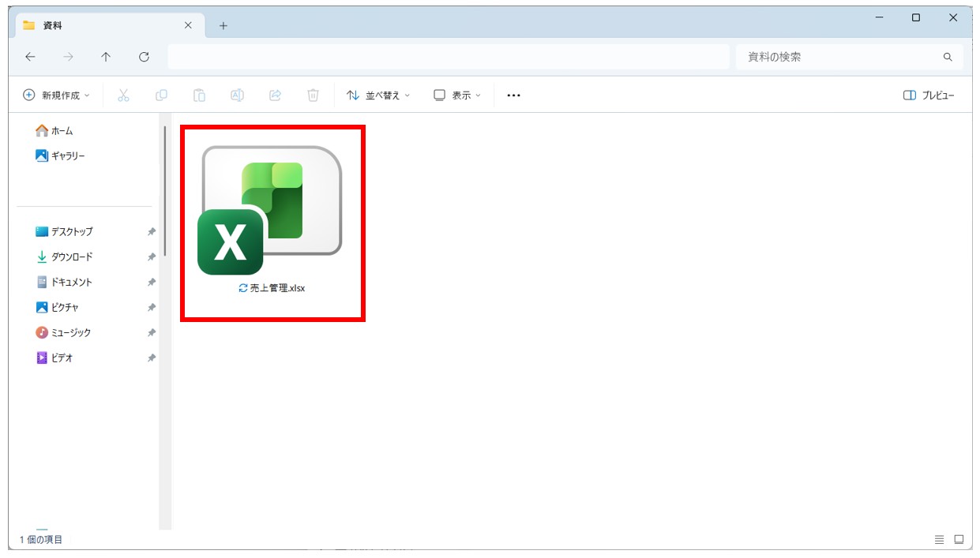Image resolution: width=980 pixels, height=558 pixels.
Task: Open the 並べ替え sort dropdown
Action: 378,95
